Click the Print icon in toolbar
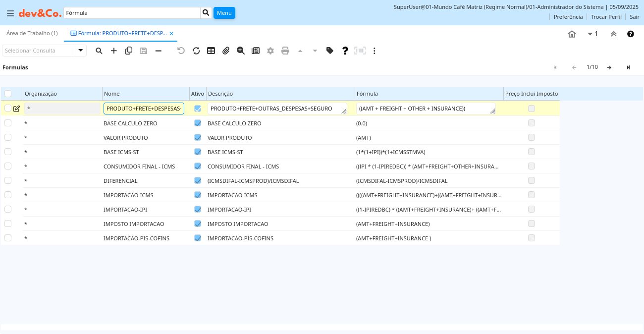644x334 pixels. (x=285, y=51)
